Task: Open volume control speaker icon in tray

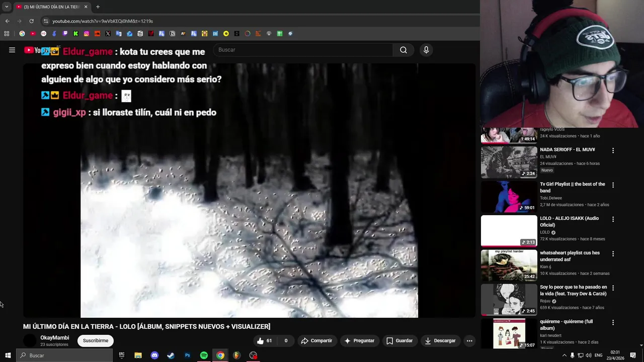Action: tap(589, 355)
